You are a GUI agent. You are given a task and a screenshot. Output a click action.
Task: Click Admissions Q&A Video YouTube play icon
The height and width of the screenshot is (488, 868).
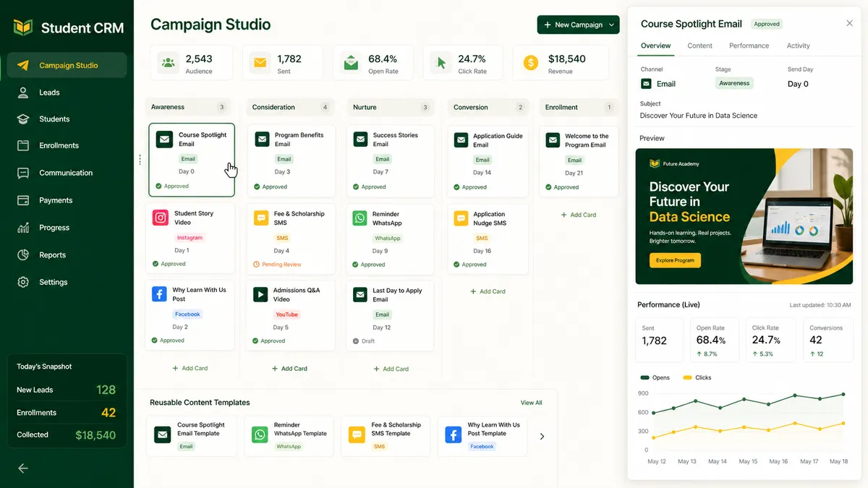pos(260,294)
